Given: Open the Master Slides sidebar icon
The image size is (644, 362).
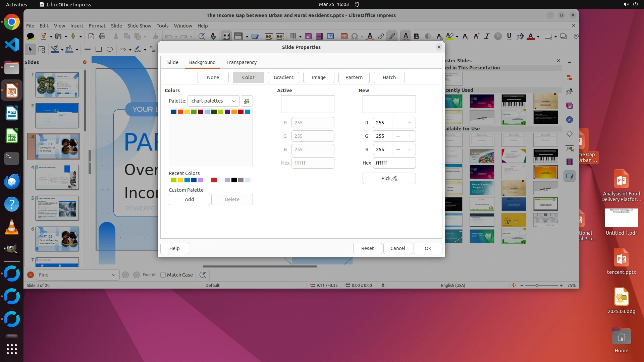Looking at the screenshot, I should point(569,176).
